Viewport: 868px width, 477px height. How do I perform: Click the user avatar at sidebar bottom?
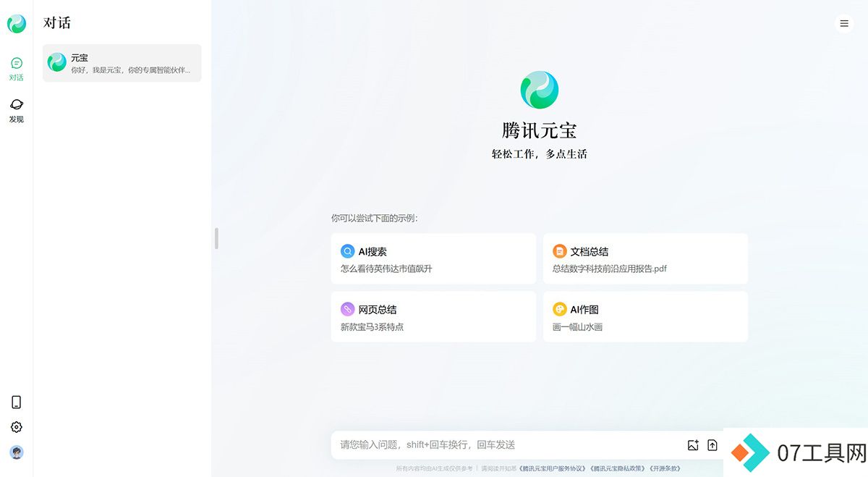[x=16, y=452]
